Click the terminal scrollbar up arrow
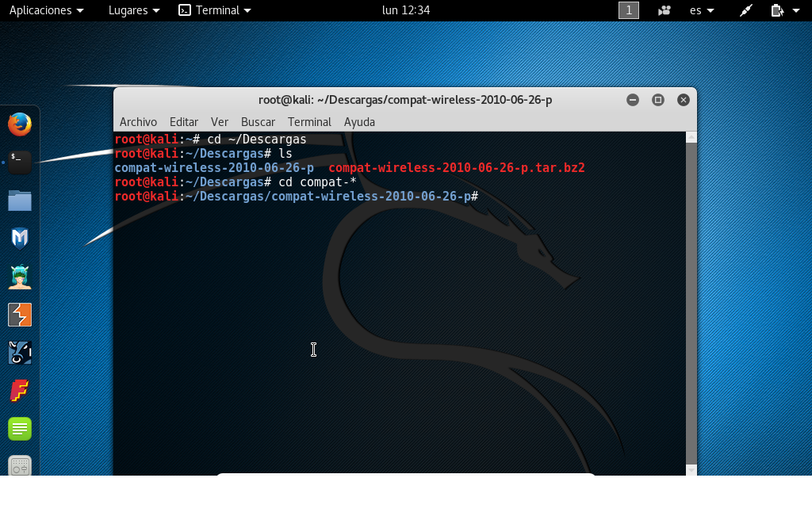The image size is (812, 520). click(x=691, y=137)
